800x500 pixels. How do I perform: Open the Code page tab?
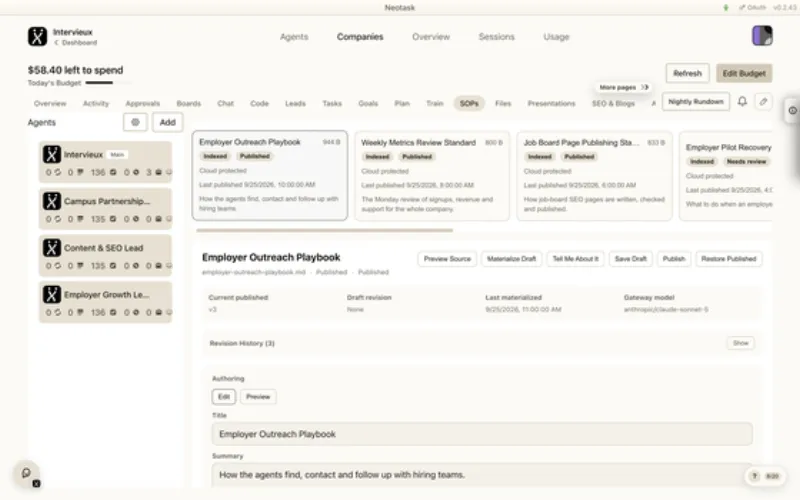click(259, 103)
